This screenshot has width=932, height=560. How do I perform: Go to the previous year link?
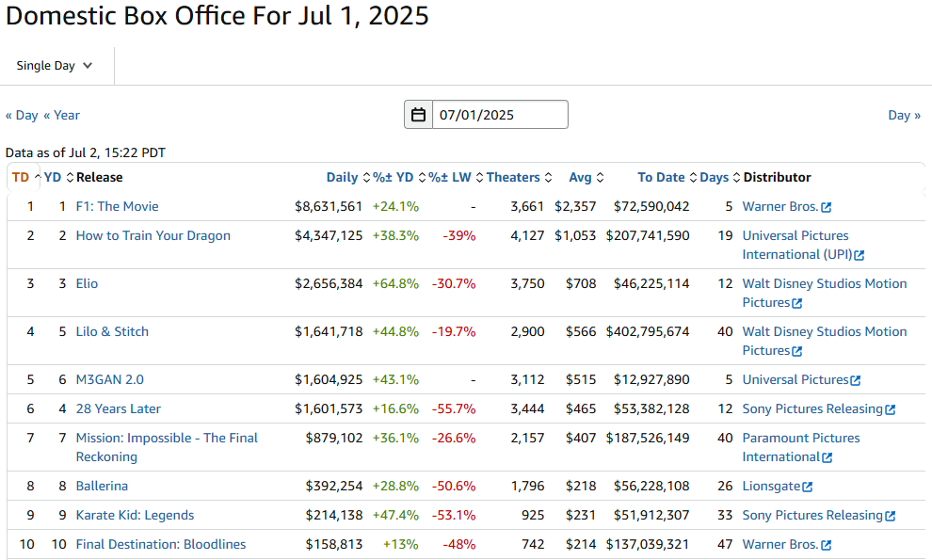pos(61,115)
